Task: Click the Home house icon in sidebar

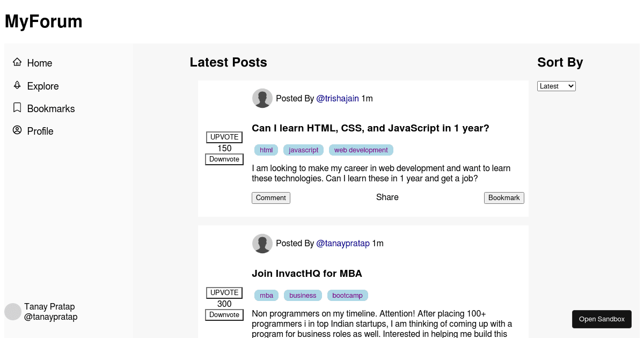Action: (x=17, y=62)
